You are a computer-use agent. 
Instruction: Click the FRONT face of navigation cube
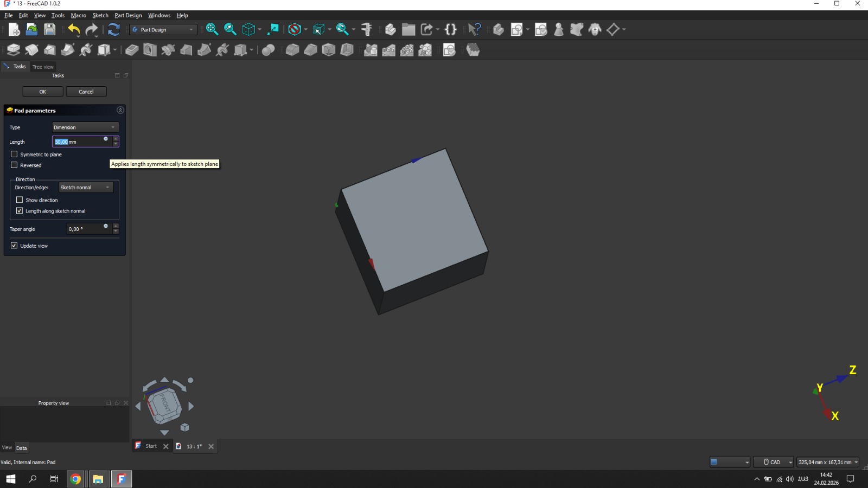click(x=165, y=404)
